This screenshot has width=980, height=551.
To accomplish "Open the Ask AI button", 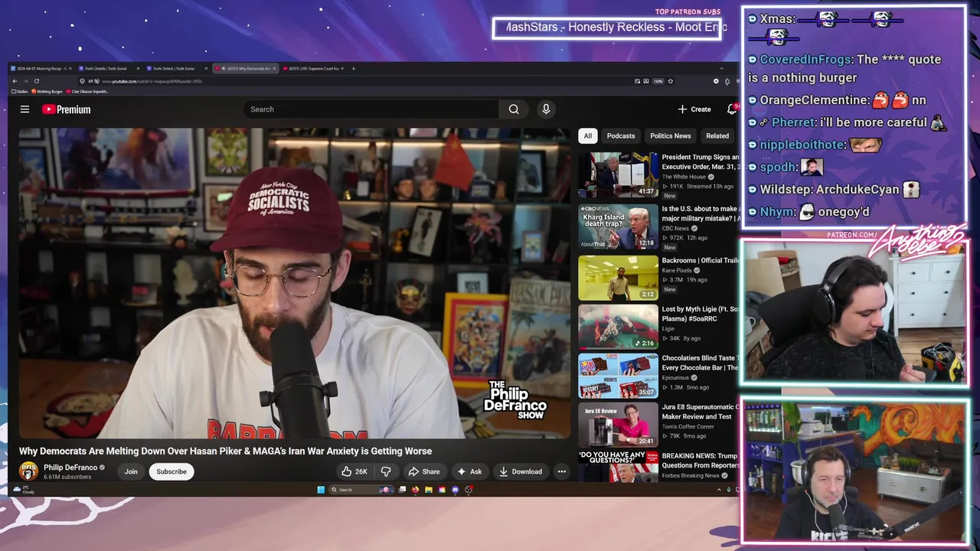I will (x=469, y=471).
